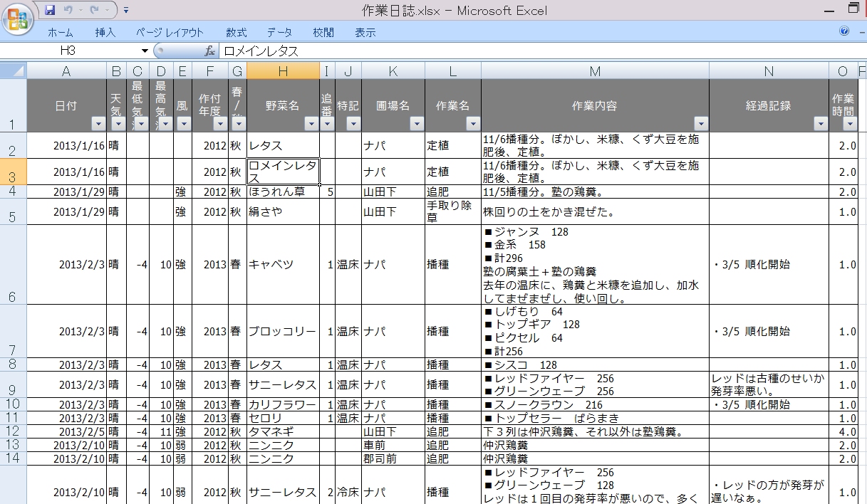Open the データ ribbon tab

[x=280, y=32]
